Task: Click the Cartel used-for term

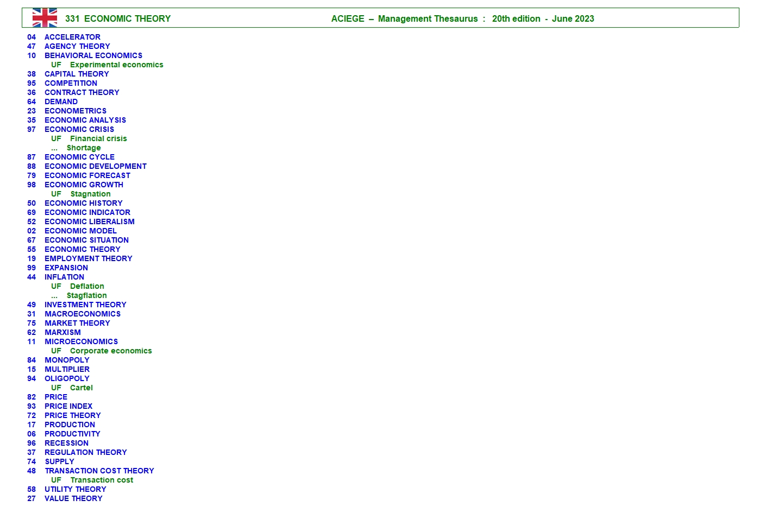Action: click(81, 388)
